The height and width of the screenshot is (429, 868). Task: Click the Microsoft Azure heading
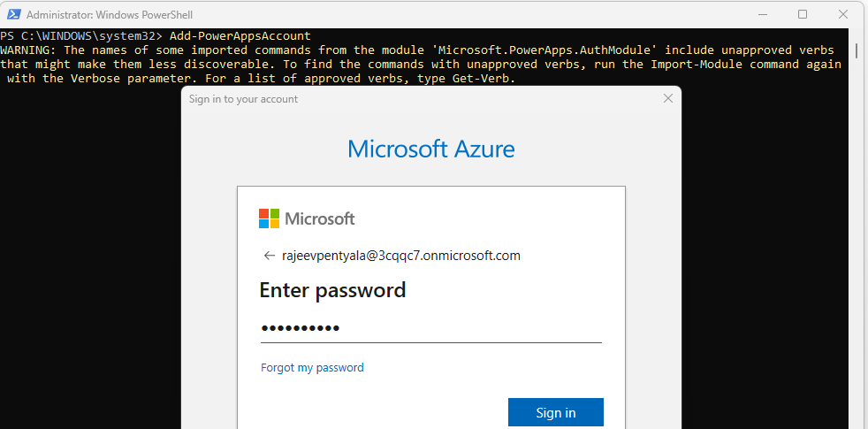(431, 148)
